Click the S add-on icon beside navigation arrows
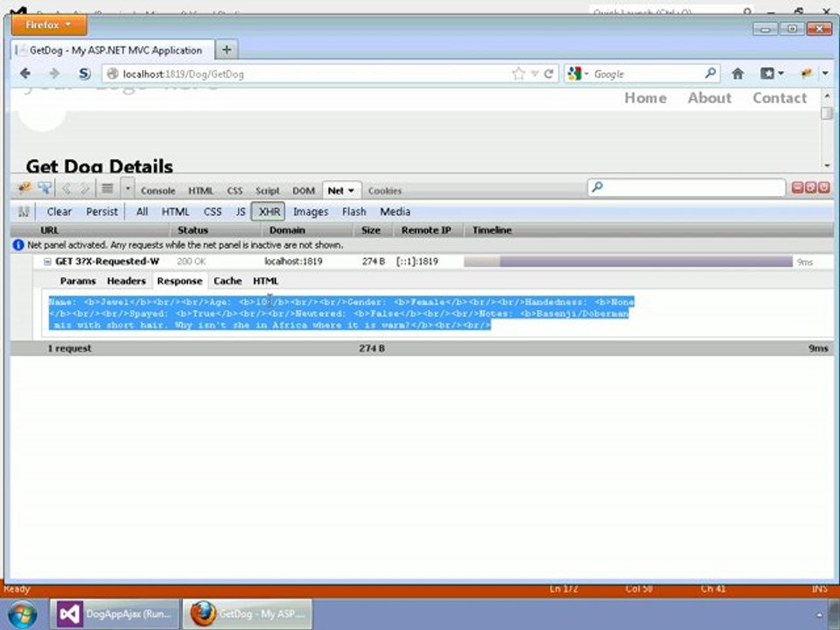The image size is (840, 630). 84,73
